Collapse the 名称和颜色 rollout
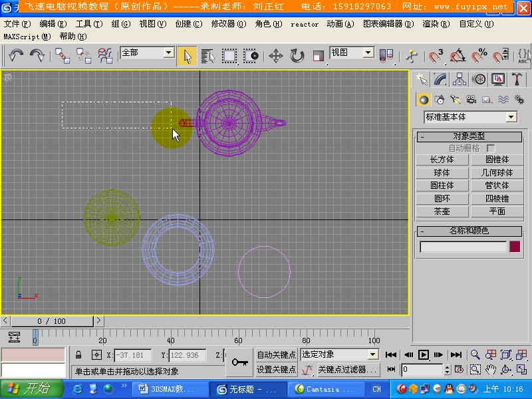The width and height of the screenshot is (532, 399). click(x=469, y=231)
